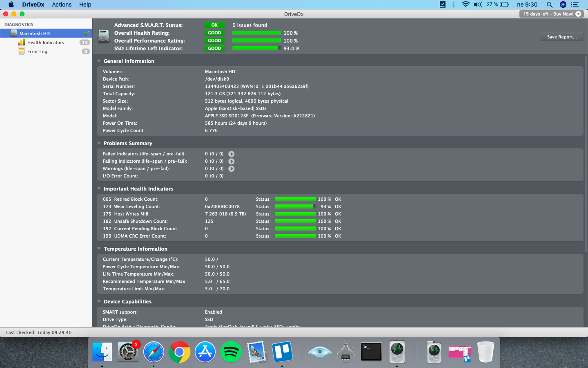Click the Host Writes value 7 263 018 (6.9 TB)

(225, 214)
